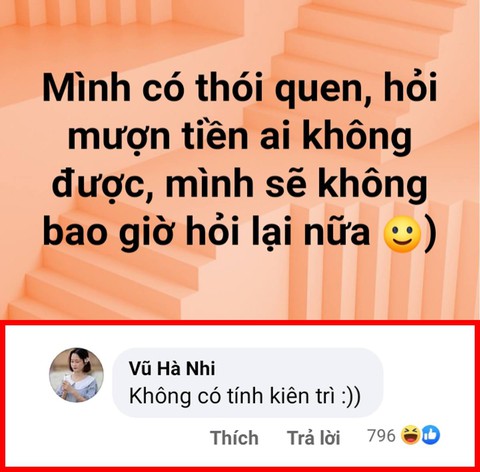This screenshot has height=472, width=480.
Task: Open Vũ Hà Nhi's profile picture
Action: coord(76,375)
